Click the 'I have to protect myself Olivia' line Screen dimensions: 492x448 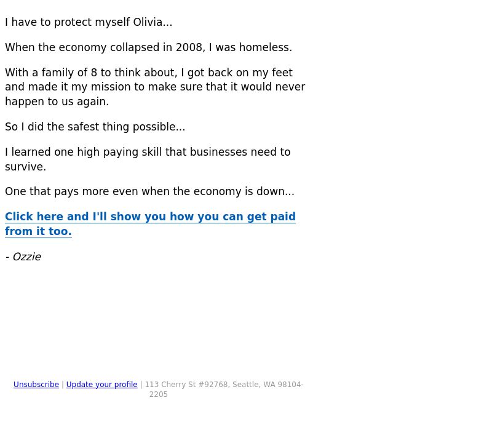tap(89, 22)
